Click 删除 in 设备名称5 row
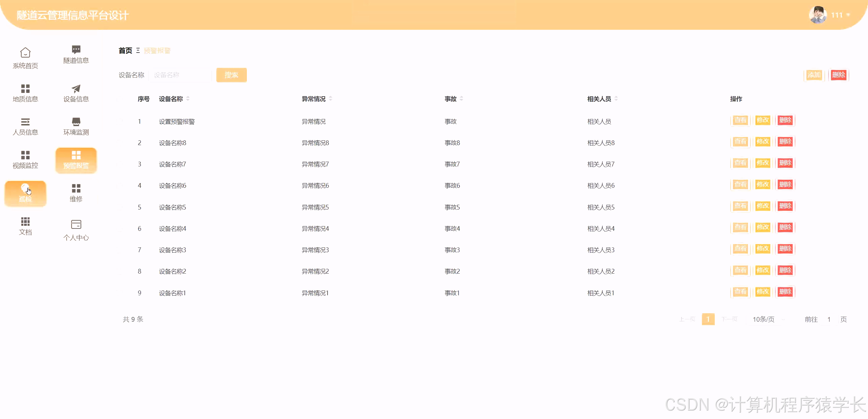 click(x=785, y=206)
